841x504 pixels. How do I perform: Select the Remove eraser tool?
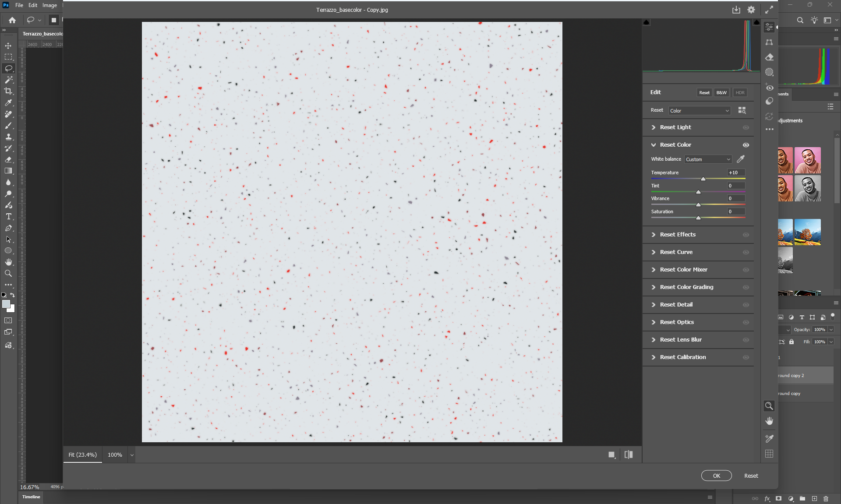pos(769,57)
